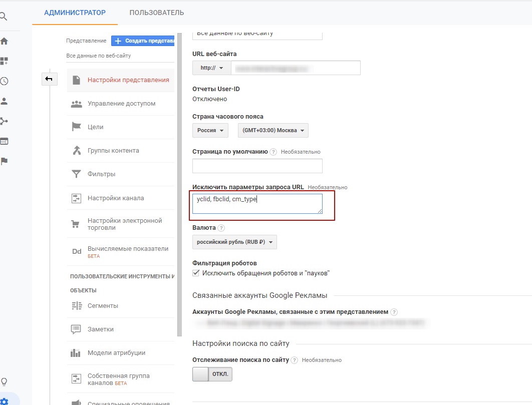This screenshot has height=405, width=532.
Task: Click the flag icon beside Цели
Action: click(76, 127)
